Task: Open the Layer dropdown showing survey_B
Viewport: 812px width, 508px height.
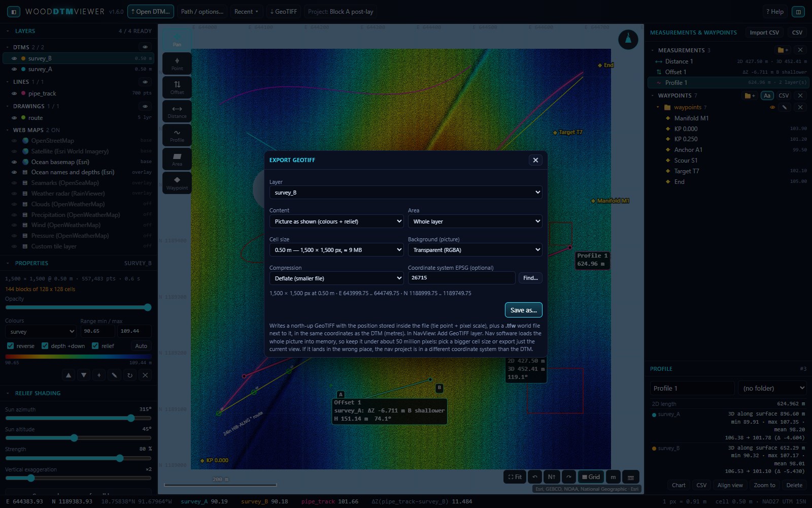Action: pos(405,193)
